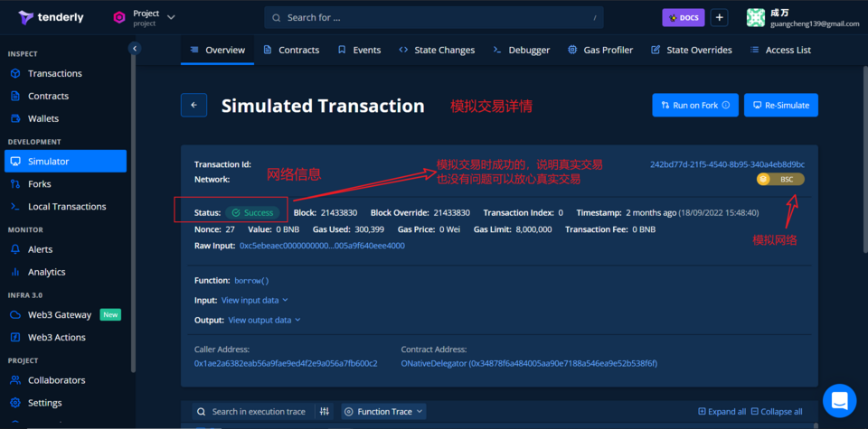
Task: Click the New badge beside Web3 Gateway
Action: coord(110,314)
